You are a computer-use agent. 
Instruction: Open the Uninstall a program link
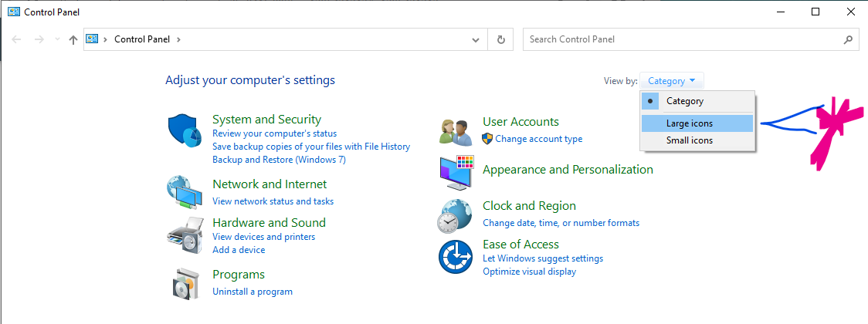coord(253,292)
